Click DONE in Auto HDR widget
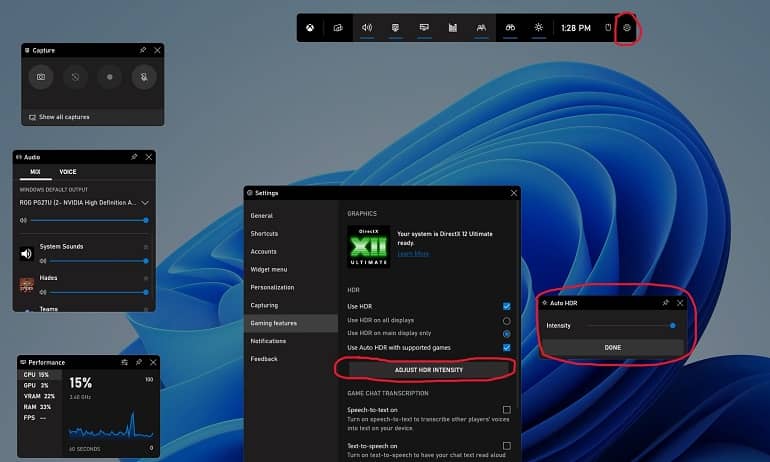The image size is (770, 462). [612, 347]
